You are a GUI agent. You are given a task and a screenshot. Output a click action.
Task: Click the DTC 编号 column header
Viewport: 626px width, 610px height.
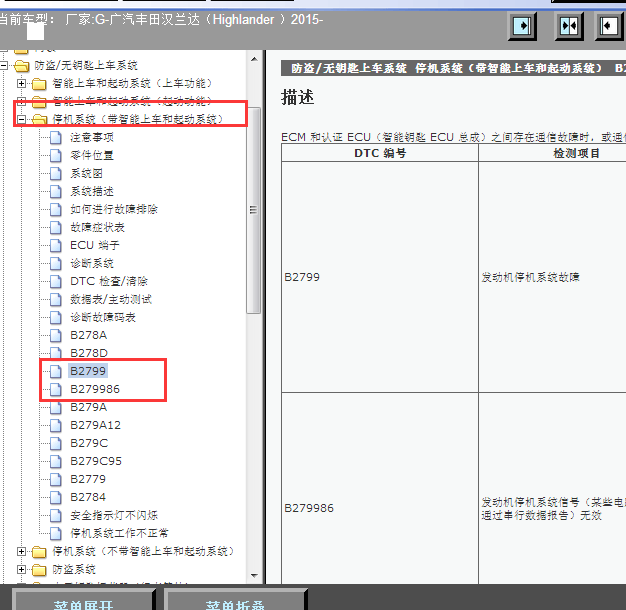pos(380,153)
